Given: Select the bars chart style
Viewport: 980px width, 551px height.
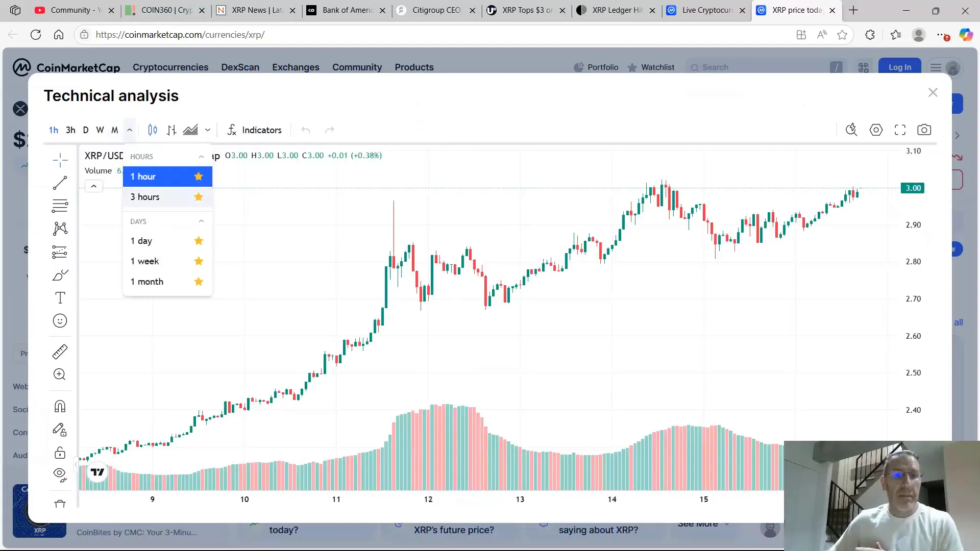Looking at the screenshot, I should click(x=171, y=130).
